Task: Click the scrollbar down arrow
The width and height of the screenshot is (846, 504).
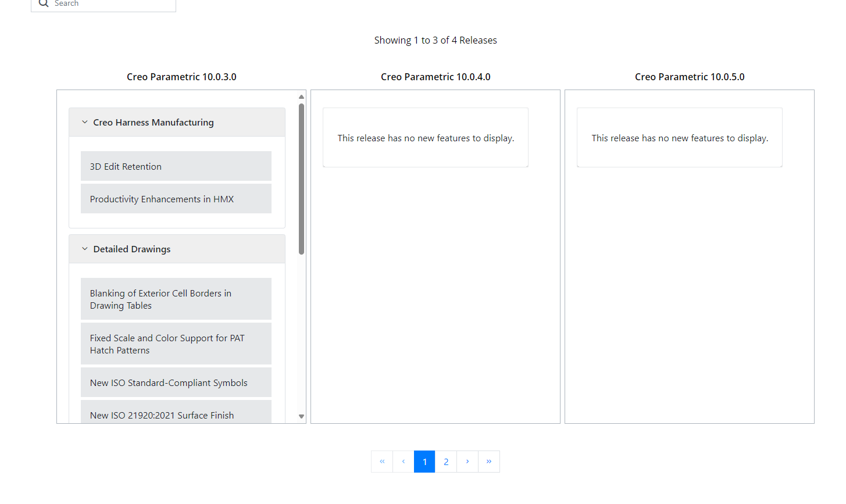Action: [x=301, y=416]
